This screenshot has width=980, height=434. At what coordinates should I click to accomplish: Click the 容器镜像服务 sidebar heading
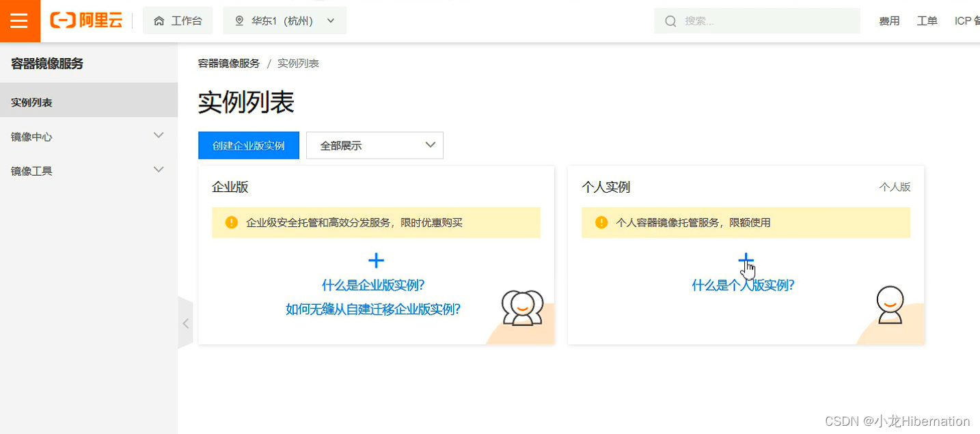47,64
